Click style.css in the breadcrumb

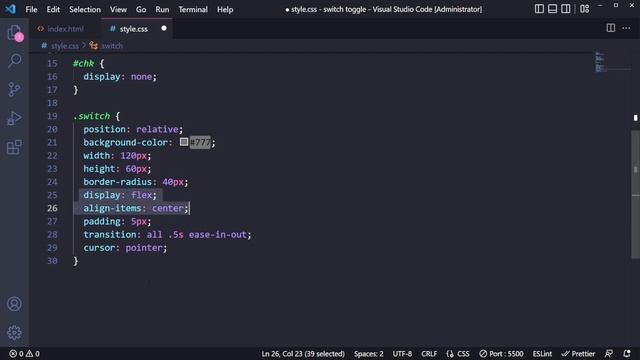(64, 46)
